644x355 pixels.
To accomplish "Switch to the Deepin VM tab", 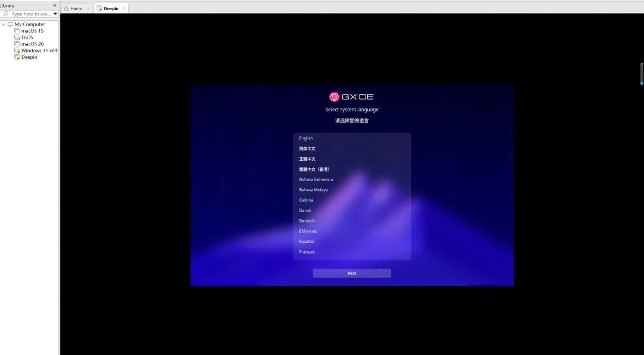I will pos(111,8).
